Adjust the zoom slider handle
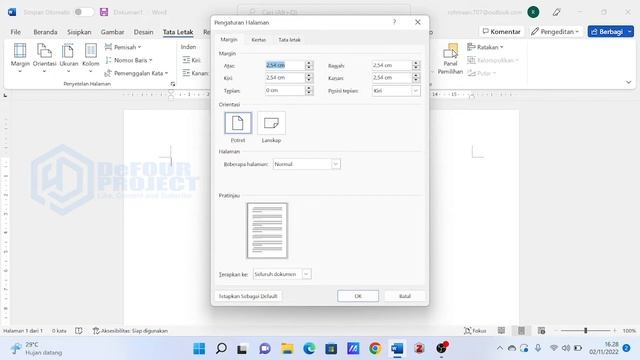This screenshot has height=360, width=640. [585, 331]
